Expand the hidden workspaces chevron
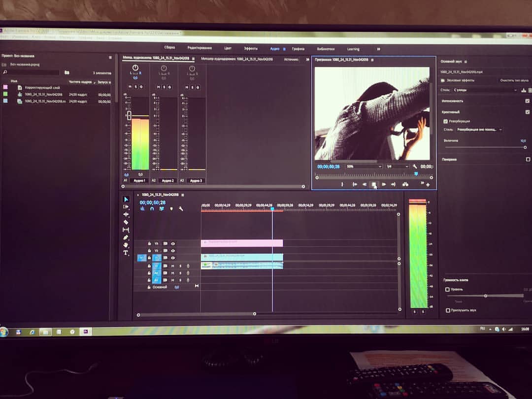This screenshot has width=532, height=399. 378,49
